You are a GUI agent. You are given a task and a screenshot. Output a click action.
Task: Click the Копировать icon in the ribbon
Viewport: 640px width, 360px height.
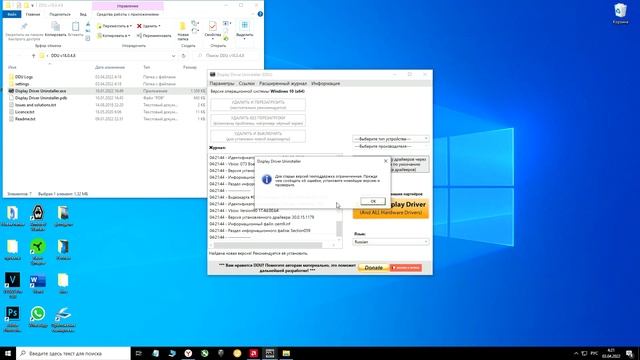coord(55,27)
